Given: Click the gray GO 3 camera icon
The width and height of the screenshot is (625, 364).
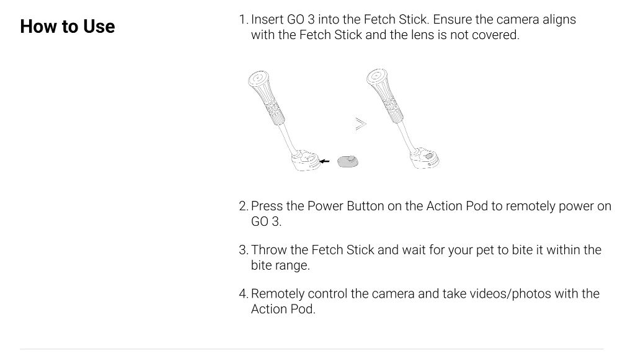Looking at the screenshot, I should point(348,161).
